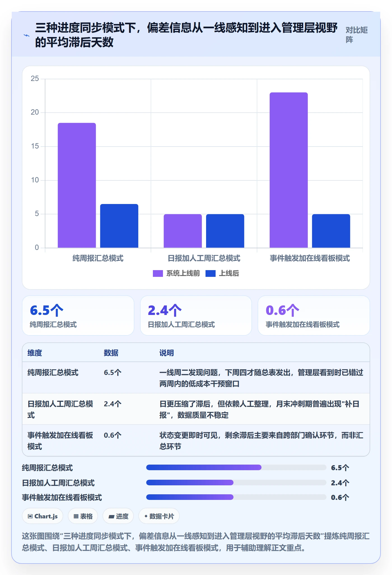Click the blue chart bar for 纯周报汇总模式
Image resolution: width=392 pixels, height=575 pixels.
(119, 226)
